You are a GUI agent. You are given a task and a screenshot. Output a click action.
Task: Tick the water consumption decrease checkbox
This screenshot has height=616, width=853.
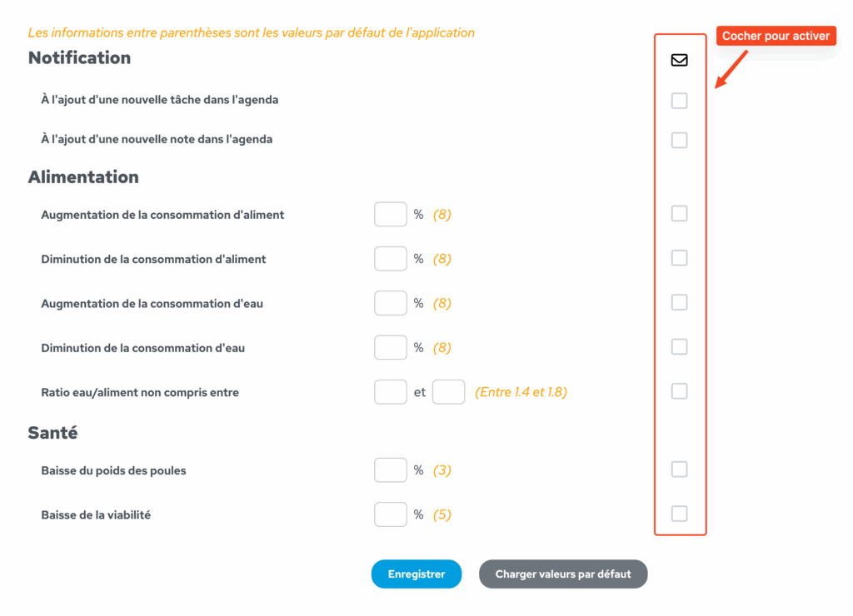click(x=679, y=347)
